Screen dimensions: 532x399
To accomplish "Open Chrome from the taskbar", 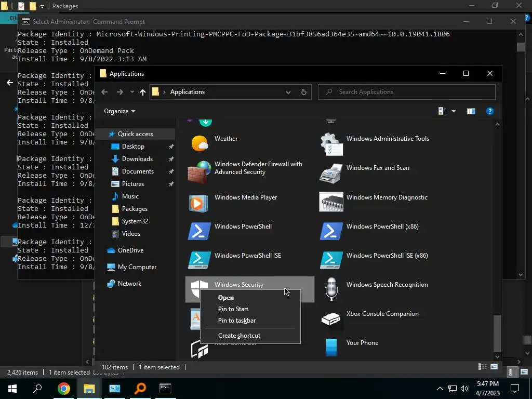I will click(x=63, y=389).
